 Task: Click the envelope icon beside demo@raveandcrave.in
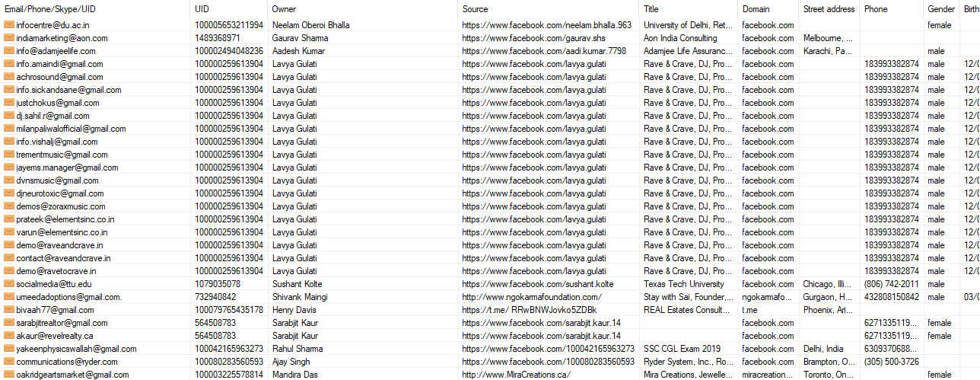point(9,245)
